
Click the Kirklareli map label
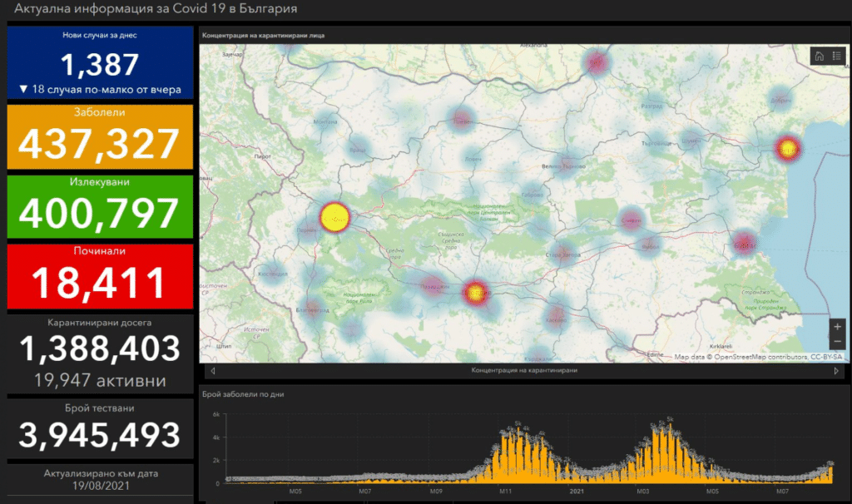721,346
